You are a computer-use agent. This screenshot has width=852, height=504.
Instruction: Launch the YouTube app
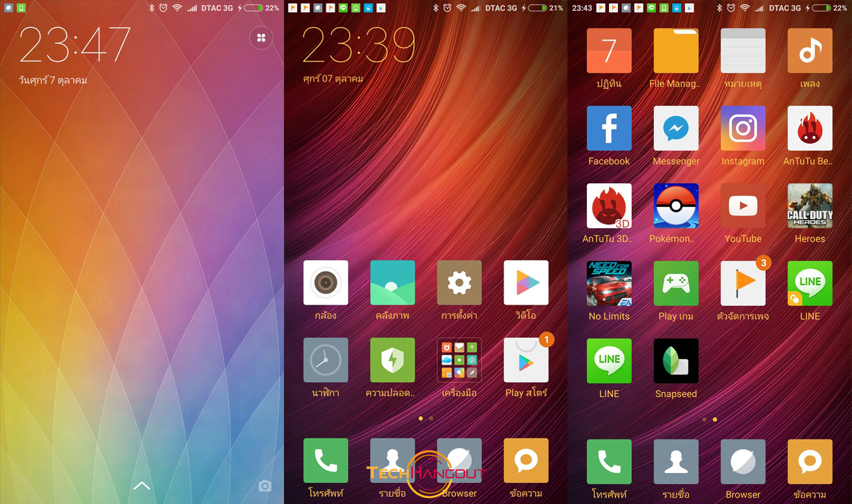coord(743,206)
